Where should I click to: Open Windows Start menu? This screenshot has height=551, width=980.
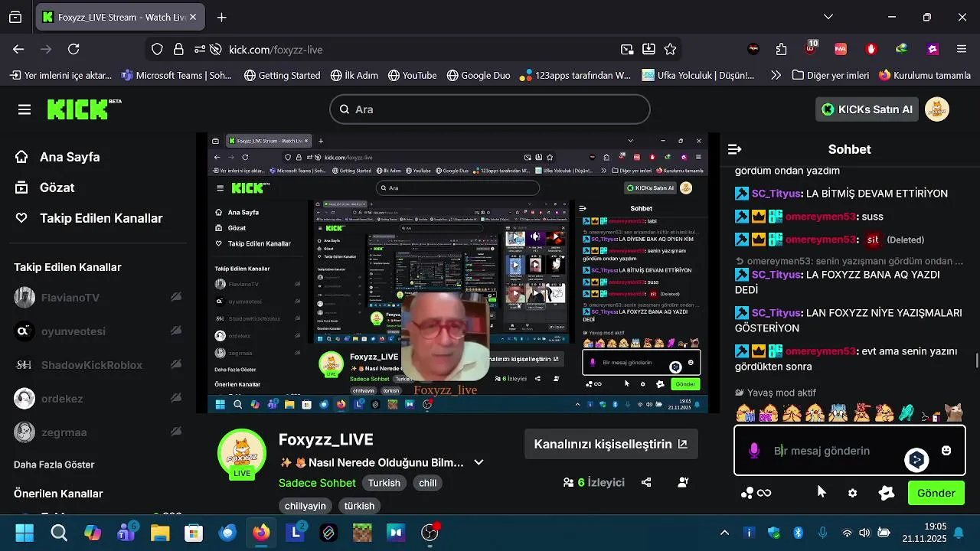point(24,533)
